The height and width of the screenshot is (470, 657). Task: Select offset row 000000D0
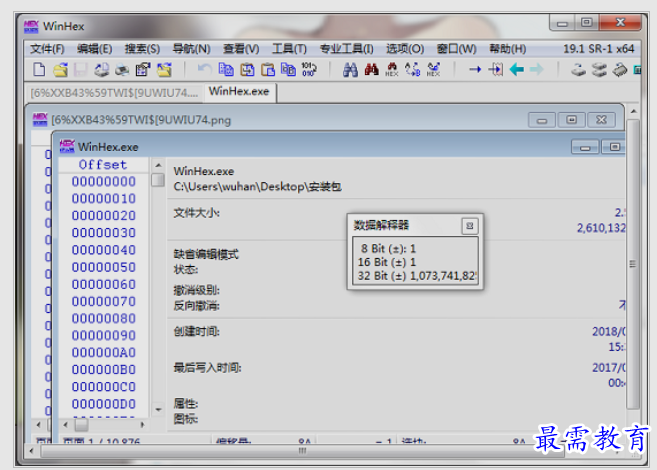103,404
